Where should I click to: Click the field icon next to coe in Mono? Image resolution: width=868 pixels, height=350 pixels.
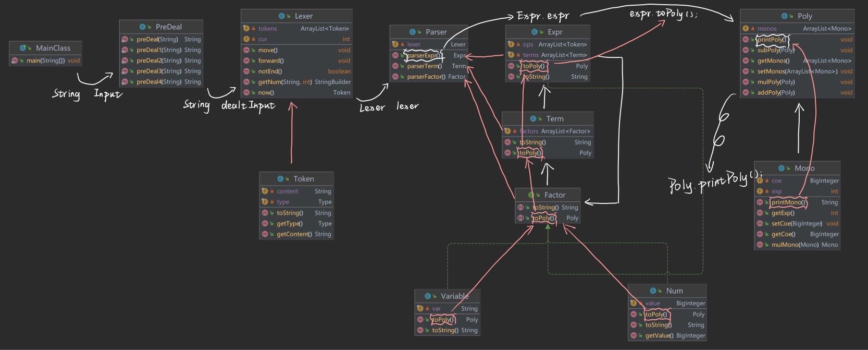(x=760, y=181)
